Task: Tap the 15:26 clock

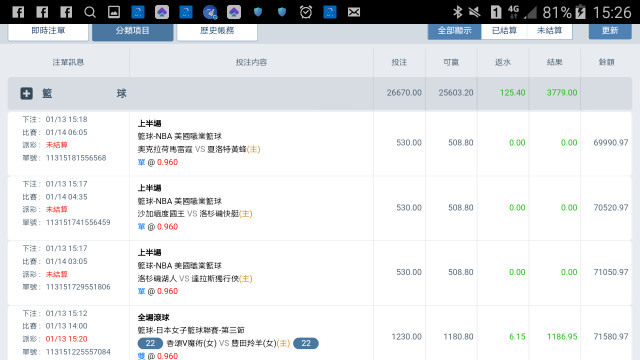Action: pos(612,13)
